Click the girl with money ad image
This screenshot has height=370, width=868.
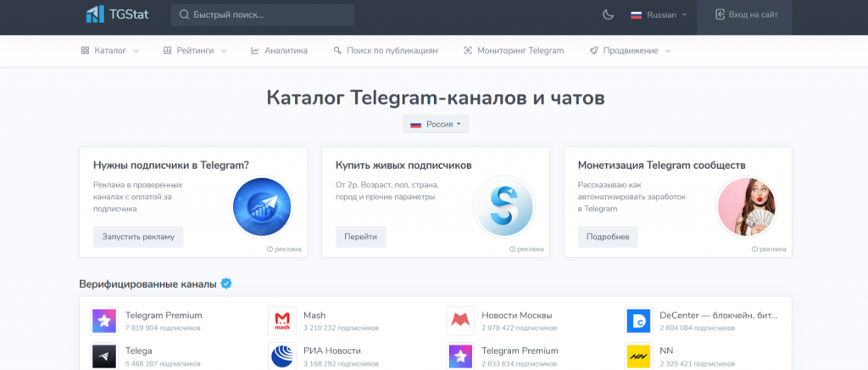coord(747,207)
